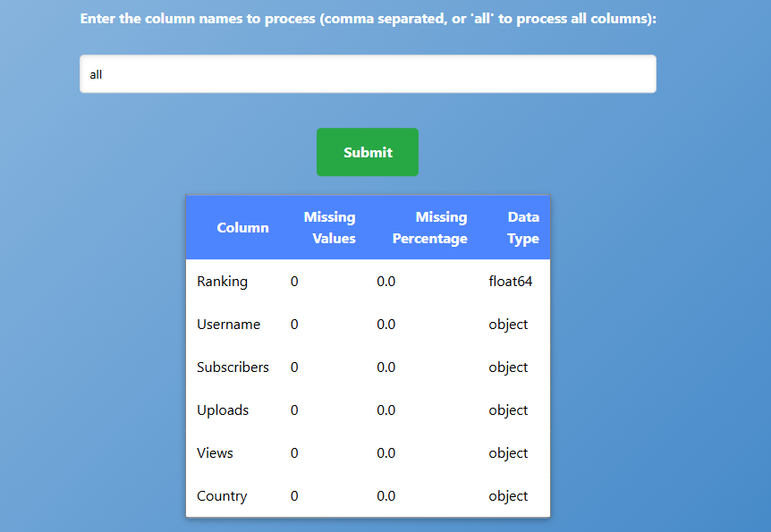Click missing percentage 0.0 in Uploads row
Screen dimensions: 771x532
(x=386, y=410)
